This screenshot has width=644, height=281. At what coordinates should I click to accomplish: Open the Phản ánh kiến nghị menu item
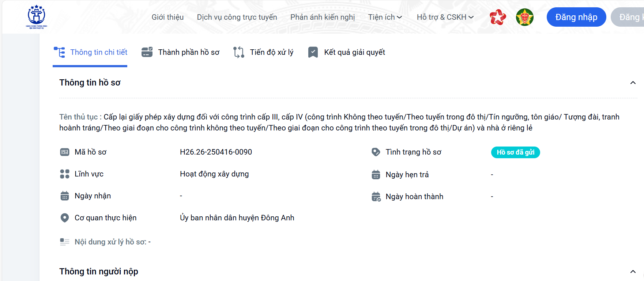pyautogui.click(x=323, y=17)
